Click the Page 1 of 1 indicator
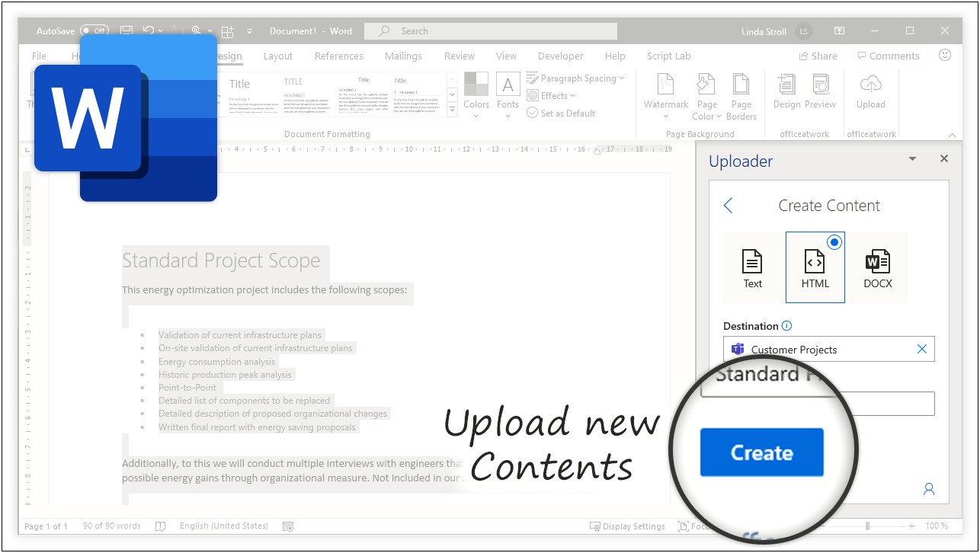The height and width of the screenshot is (553, 980). coord(46,526)
